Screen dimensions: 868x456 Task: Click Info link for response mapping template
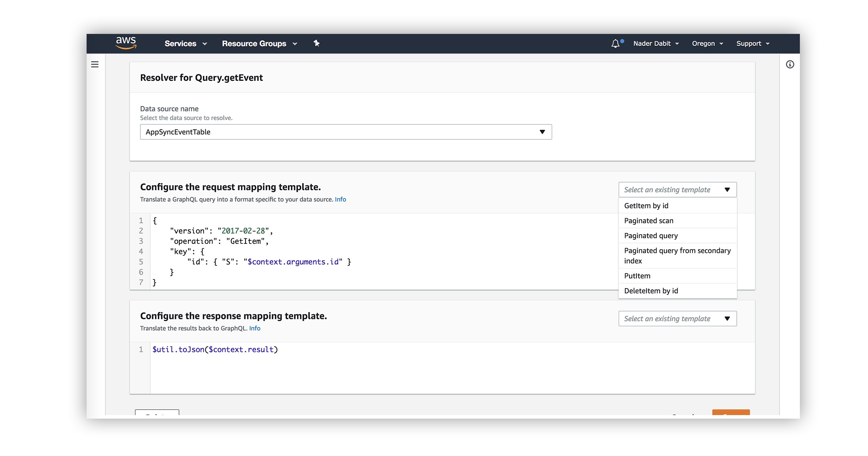[255, 328]
